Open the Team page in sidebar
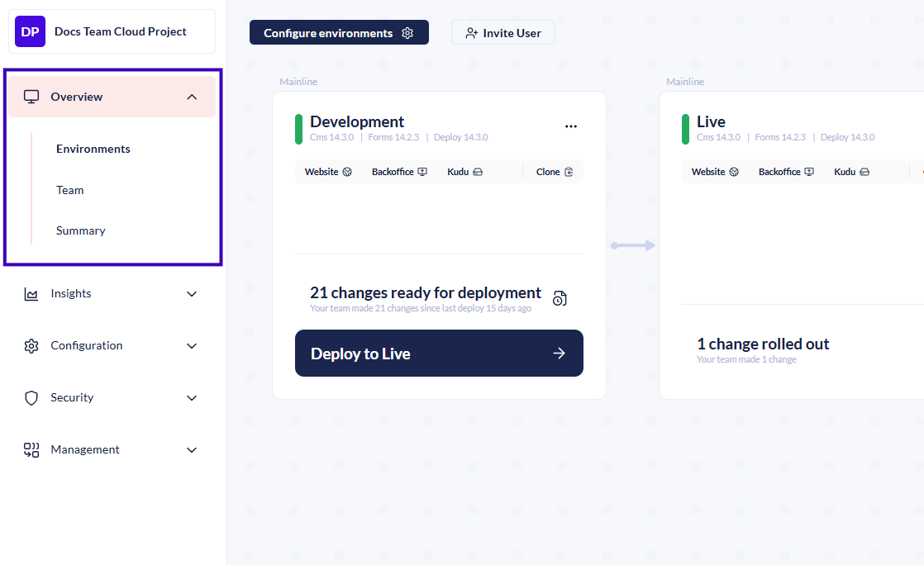The height and width of the screenshot is (565, 924). [70, 190]
